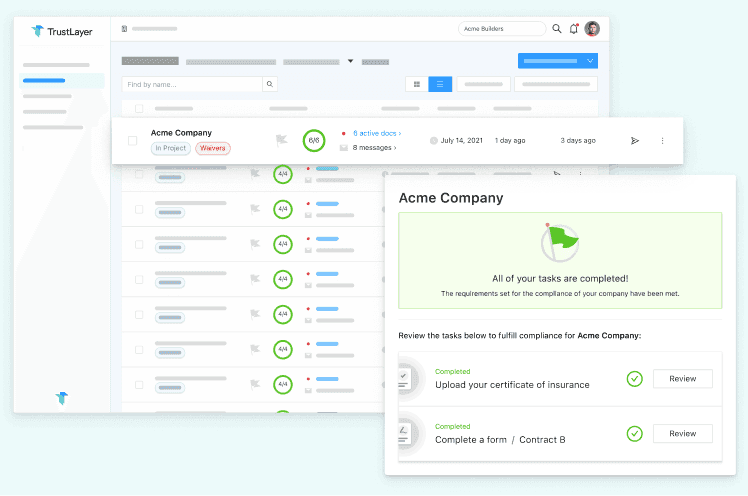Open the blue primary dropdown button
Viewport: 748px width, 496px height.
click(558, 61)
